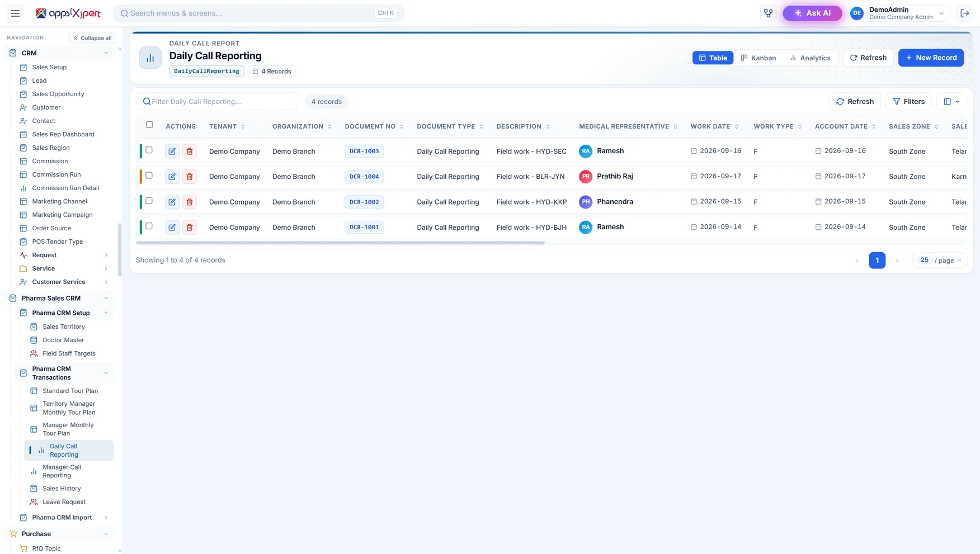The width and height of the screenshot is (980, 554).
Task: Sort by Document No column icon
Action: pos(402,127)
